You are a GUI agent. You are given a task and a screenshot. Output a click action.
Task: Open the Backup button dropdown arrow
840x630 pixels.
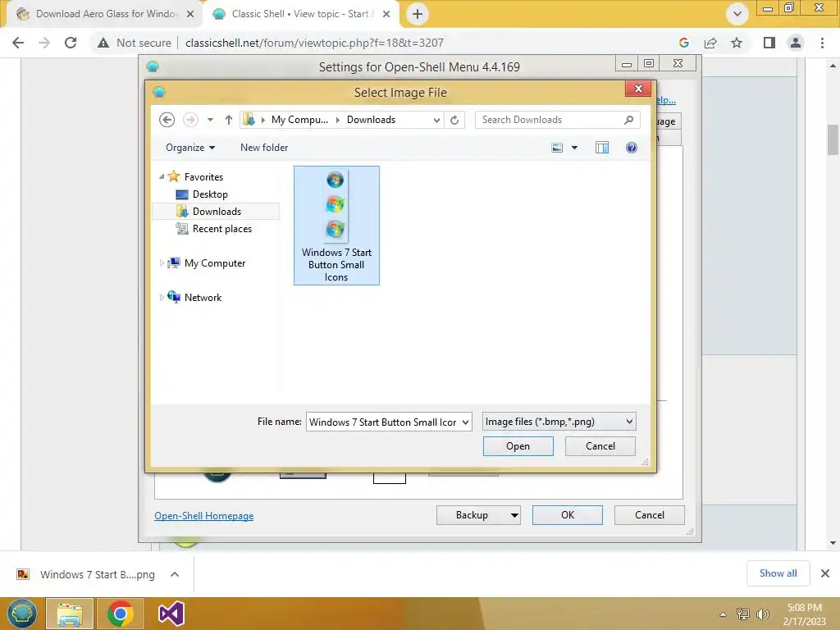[x=514, y=515]
